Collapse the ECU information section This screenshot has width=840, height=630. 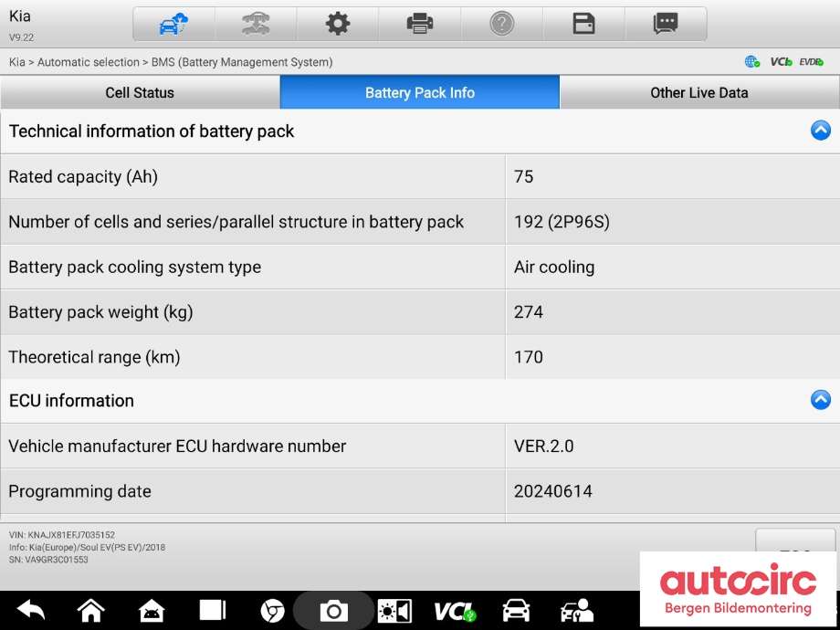[x=820, y=400]
